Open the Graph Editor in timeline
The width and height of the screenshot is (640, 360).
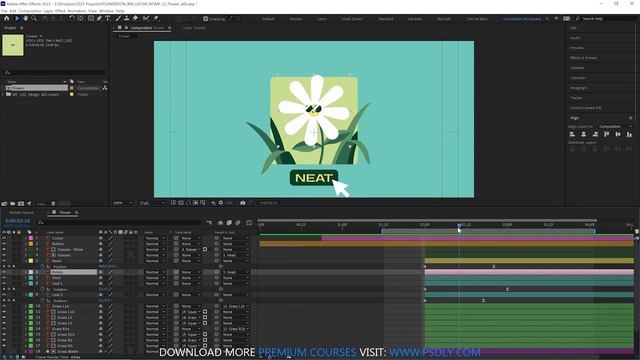tap(249, 223)
